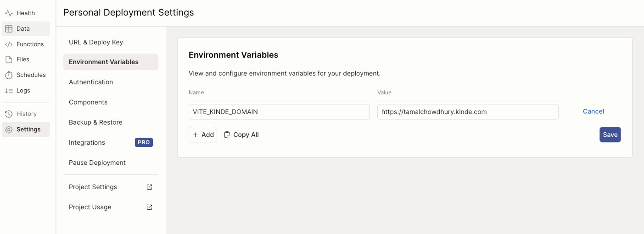
Task: Add a new environment variable
Action: click(x=203, y=135)
